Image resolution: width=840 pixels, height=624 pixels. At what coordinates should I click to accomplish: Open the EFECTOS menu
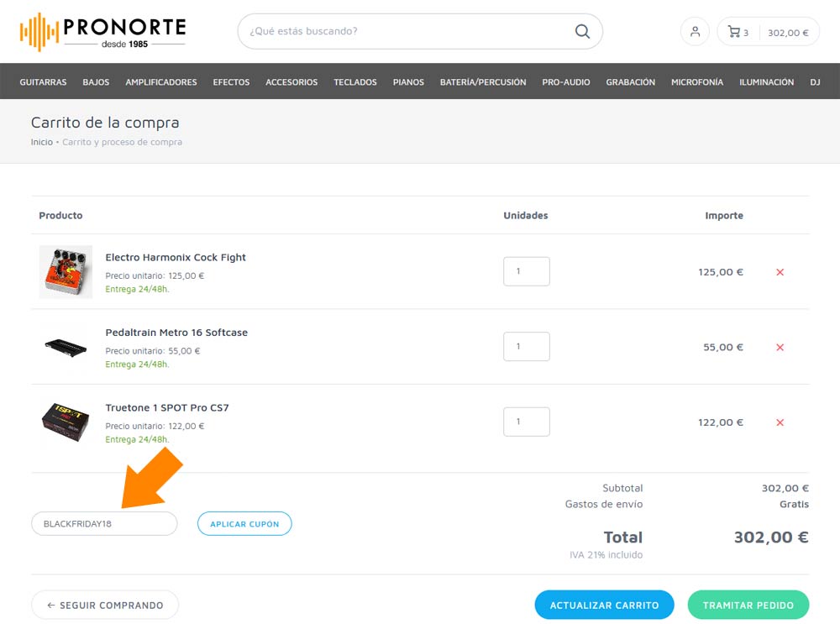pos(232,82)
